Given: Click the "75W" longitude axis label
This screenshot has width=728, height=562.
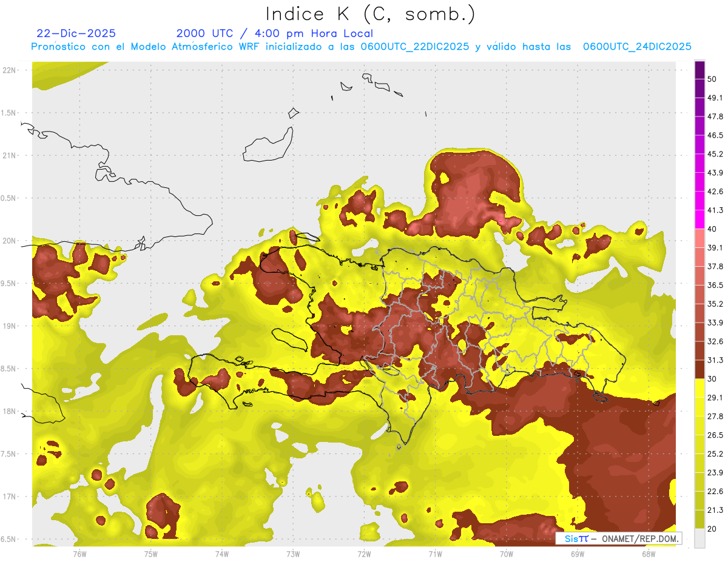Looking at the screenshot, I should (x=150, y=554).
